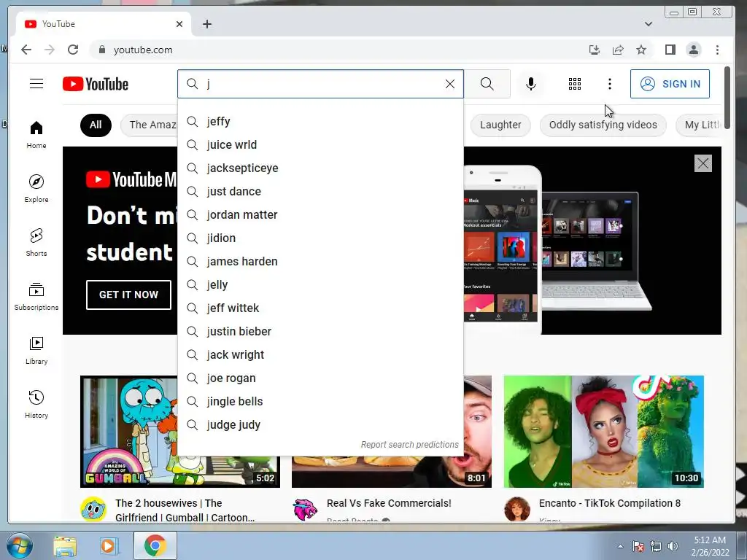Pick the james harden suggestion
The width and height of the screenshot is (747, 560).
(320, 262)
